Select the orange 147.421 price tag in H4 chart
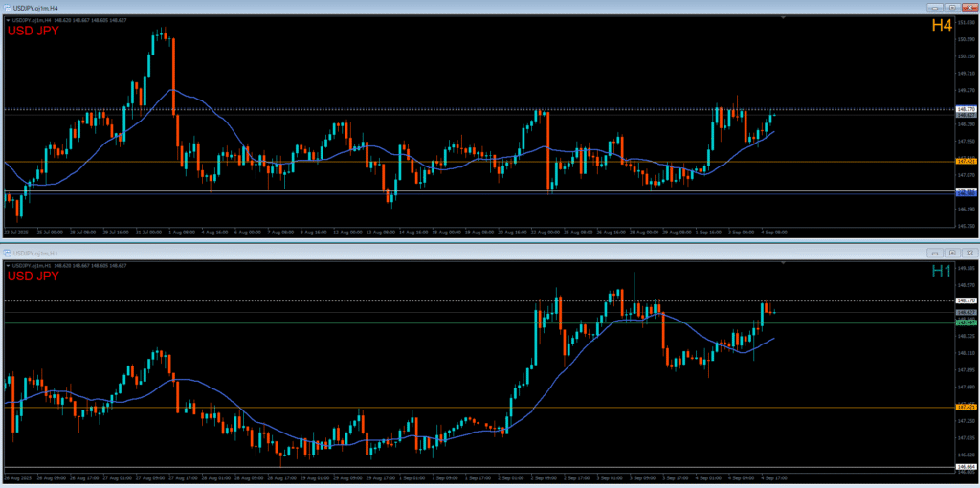Viewport: 980px width, 488px height. (967, 161)
